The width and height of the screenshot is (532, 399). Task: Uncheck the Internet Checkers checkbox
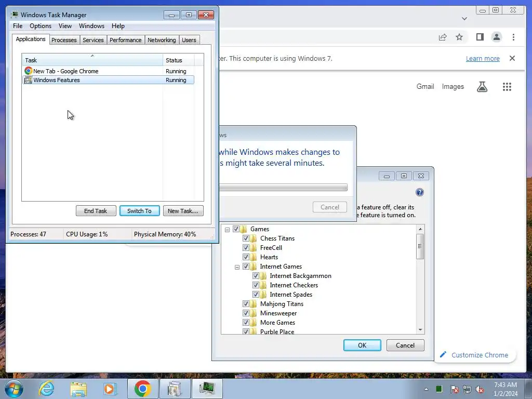256,285
